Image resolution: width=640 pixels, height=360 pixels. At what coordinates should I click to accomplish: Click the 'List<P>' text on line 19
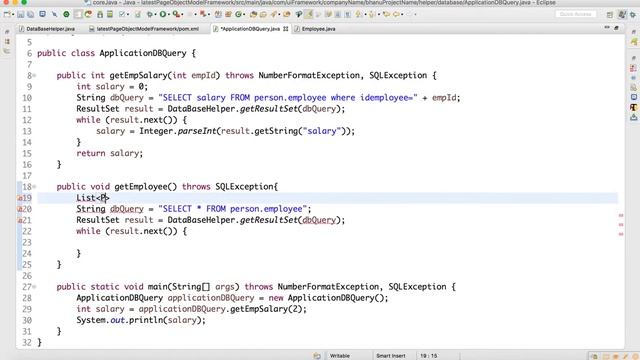pos(93,198)
